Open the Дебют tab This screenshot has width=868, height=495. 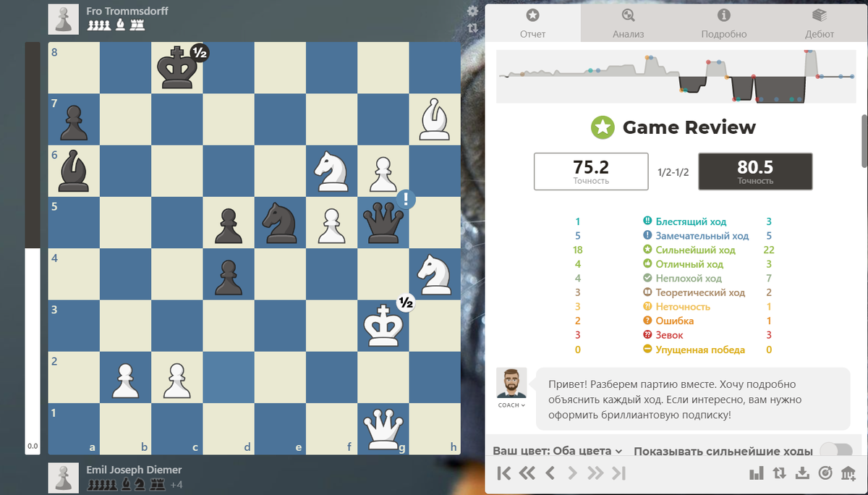(819, 23)
